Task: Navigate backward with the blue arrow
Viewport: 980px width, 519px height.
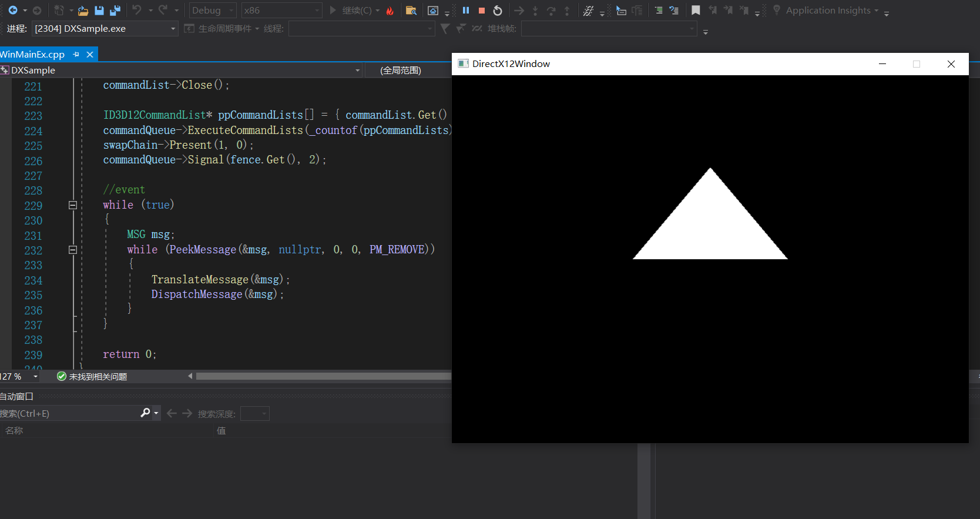Action: [12, 11]
